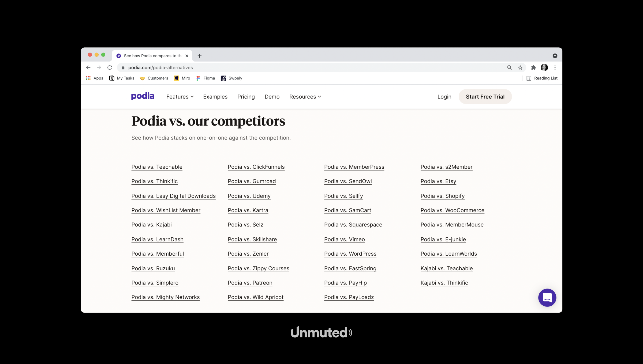Viewport: 643px width, 364px height.
Task: Open the Examples nav item
Action: (215, 97)
